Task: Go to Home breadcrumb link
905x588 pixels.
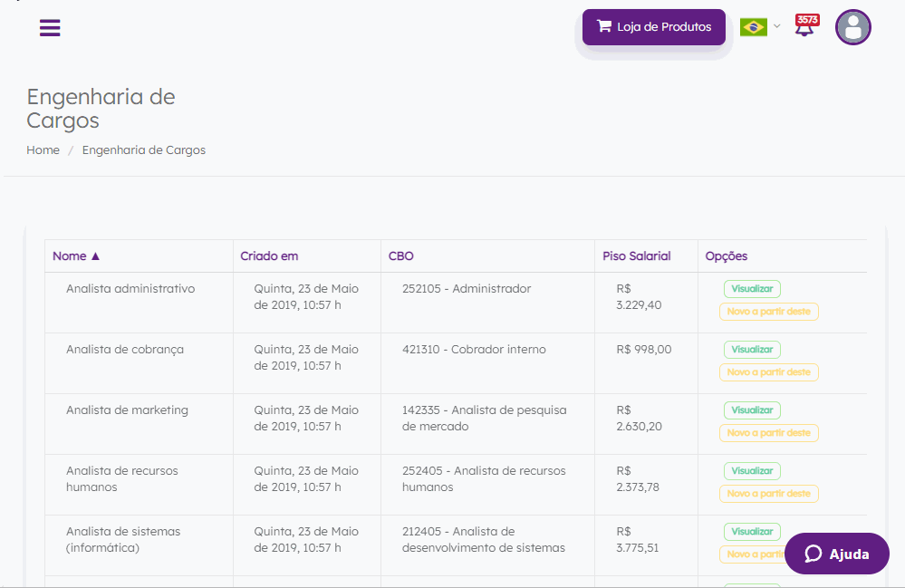Action: click(43, 150)
